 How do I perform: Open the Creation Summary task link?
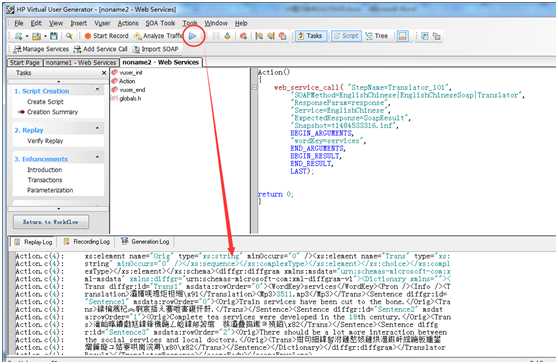pos(52,112)
